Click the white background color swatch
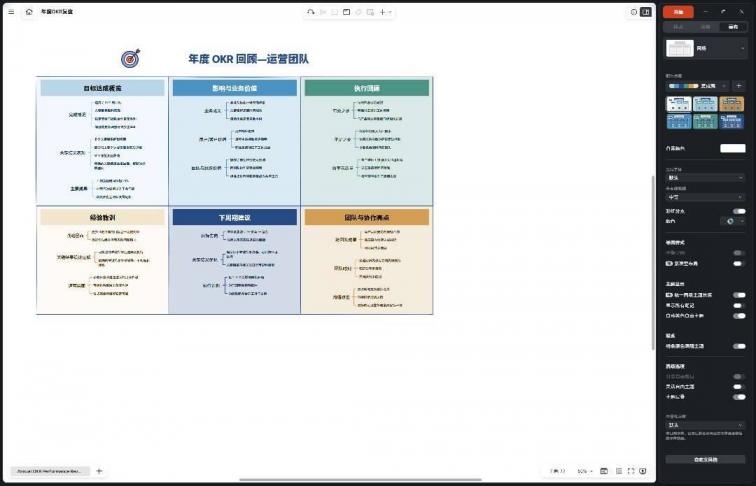Viewport: 756px width, 486px height. (x=733, y=148)
